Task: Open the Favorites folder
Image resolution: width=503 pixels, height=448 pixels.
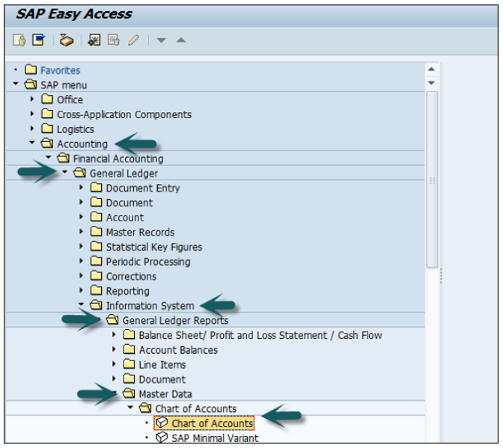Action: (x=60, y=70)
